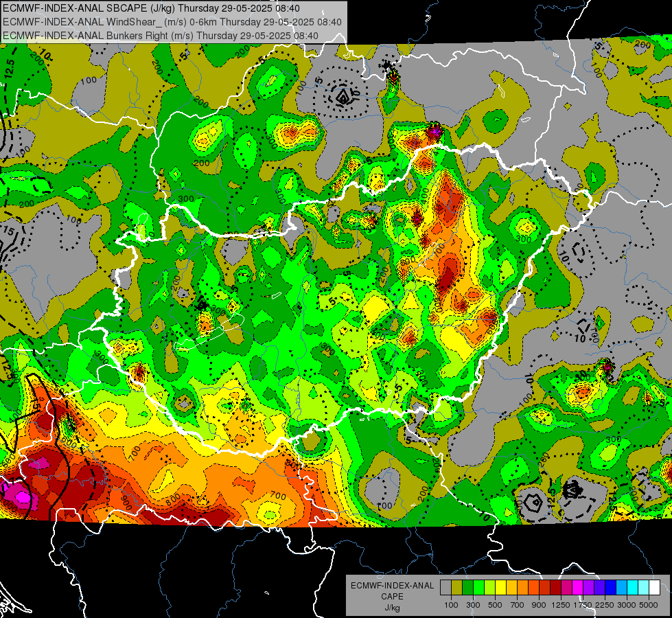Viewport: 672px width, 618px height.
Task: Click the J/kg unit label in legend
Action: (x=392, y=608)
